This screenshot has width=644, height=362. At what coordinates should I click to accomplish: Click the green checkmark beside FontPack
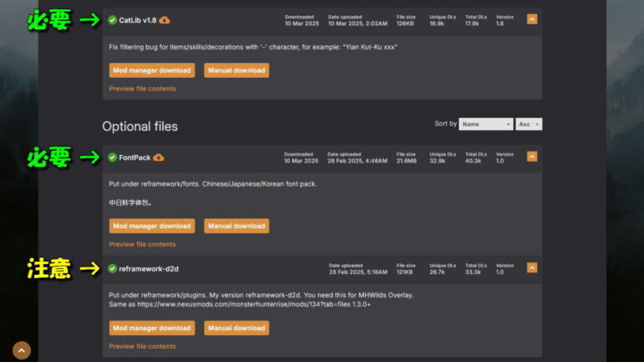(112, 157)
